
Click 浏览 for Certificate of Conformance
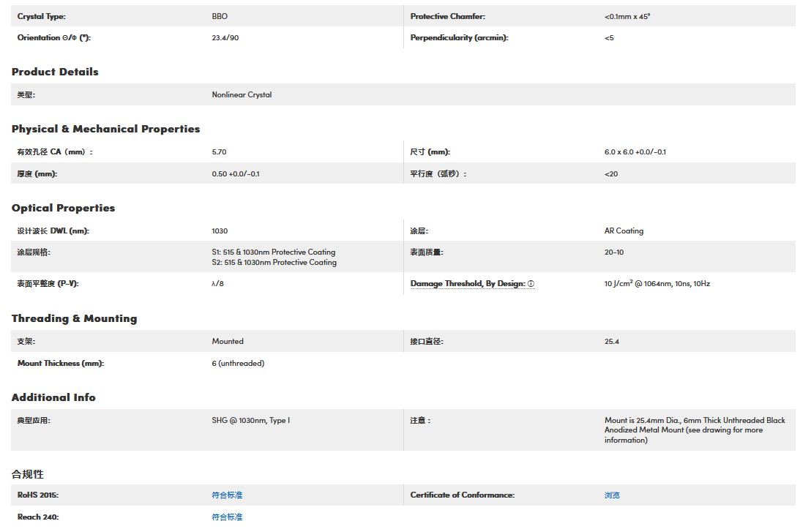point(612,495)
